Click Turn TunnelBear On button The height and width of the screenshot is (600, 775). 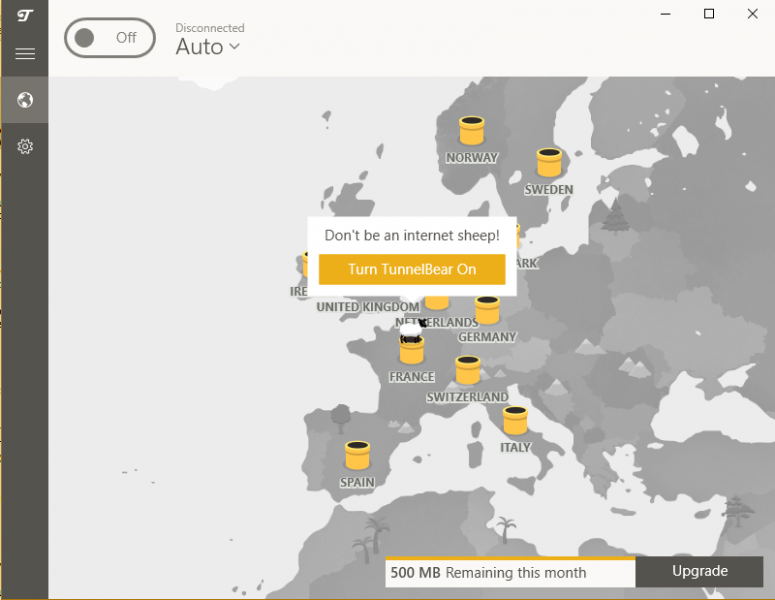[x=412, y=269]
